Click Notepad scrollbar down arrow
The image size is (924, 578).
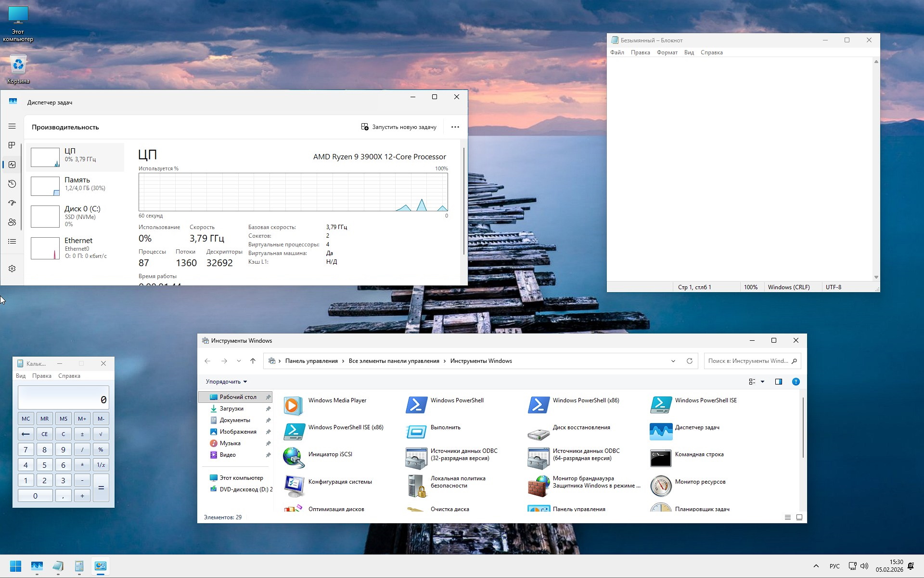(876, 277)
